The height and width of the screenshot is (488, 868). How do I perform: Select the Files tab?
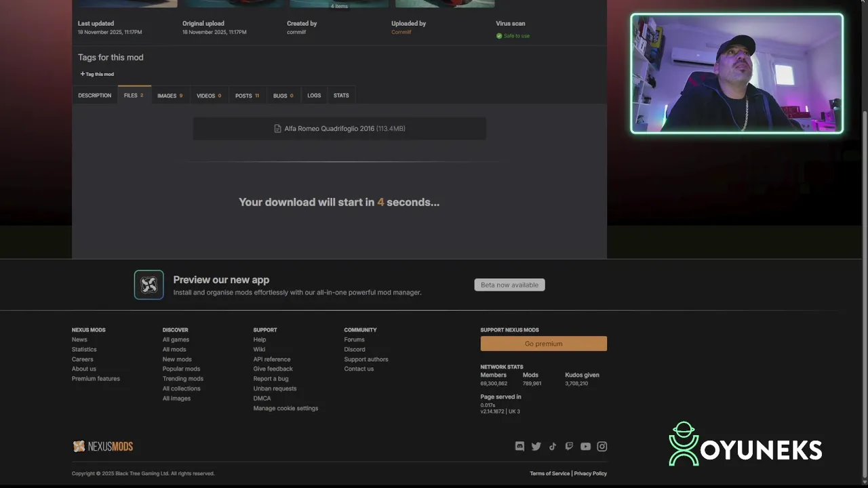pos(134,96)
